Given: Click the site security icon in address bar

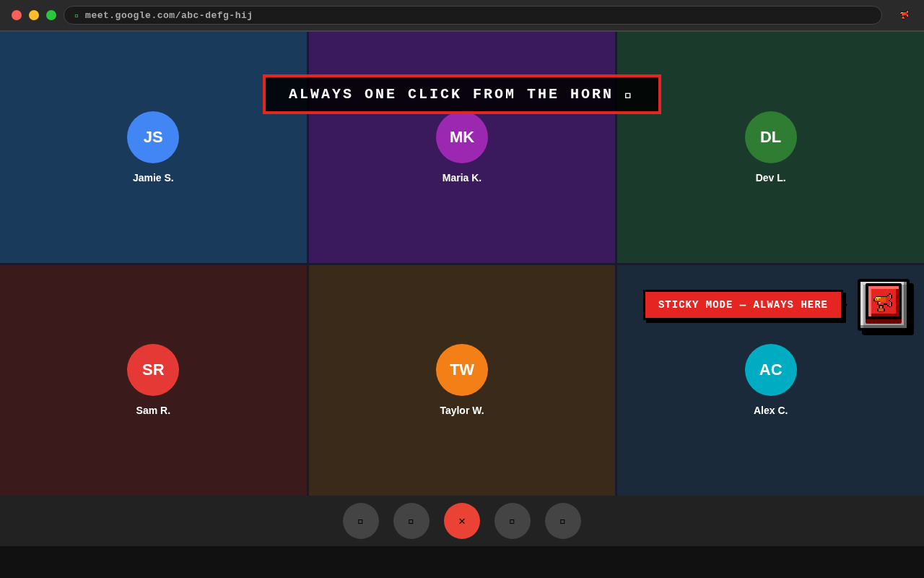Looking at the screenshot, I should [77, 16].
